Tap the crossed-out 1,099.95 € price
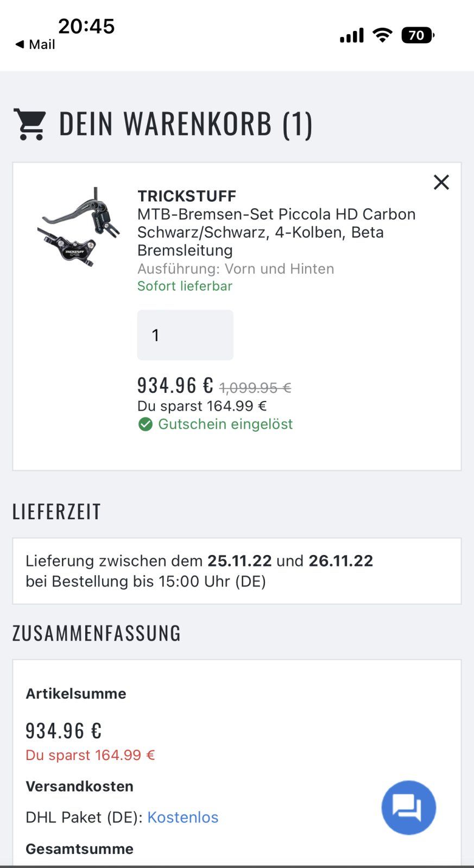Image resolution: width=474 pixels, height=868 pixels. point(255,388)
